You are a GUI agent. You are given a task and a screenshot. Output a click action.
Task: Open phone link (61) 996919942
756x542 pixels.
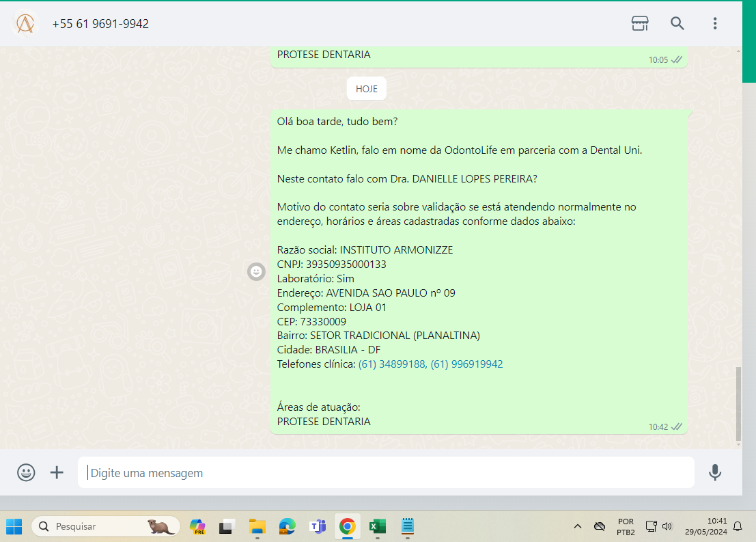click(x=466, y=364)
